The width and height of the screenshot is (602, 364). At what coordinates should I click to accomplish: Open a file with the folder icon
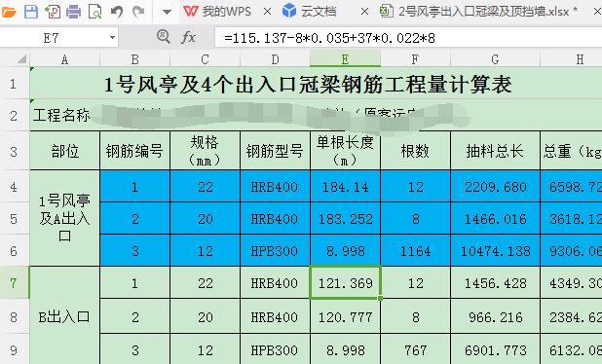(x=9, y=12)
